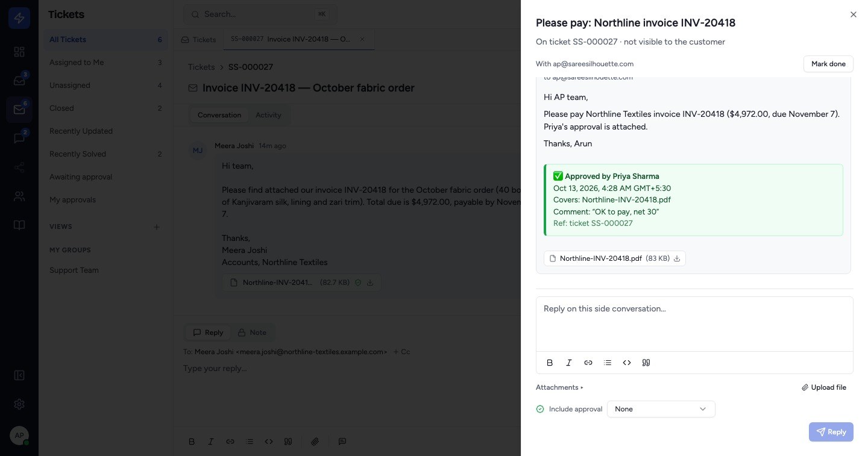Attach file via paperclip in ticket reply toolbar
The image size is (868, 456).
pos(315,442)
